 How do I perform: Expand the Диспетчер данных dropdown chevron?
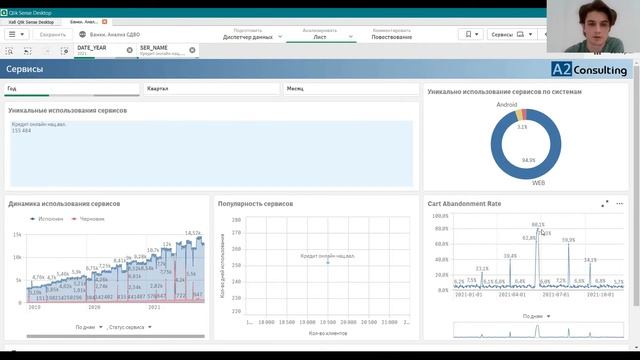click(280, 37)
